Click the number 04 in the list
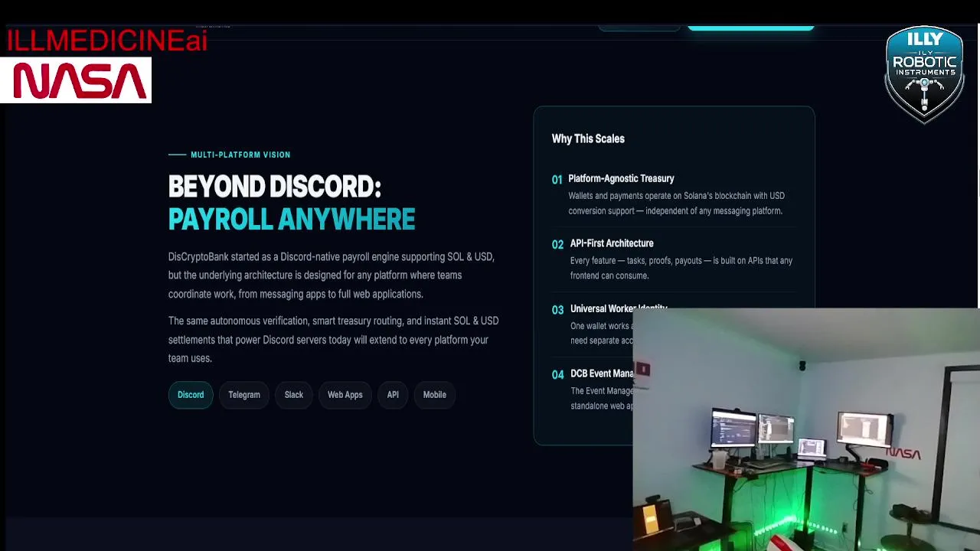The width and height of the screenshot is (980, 551). click(x=557, y=374)
